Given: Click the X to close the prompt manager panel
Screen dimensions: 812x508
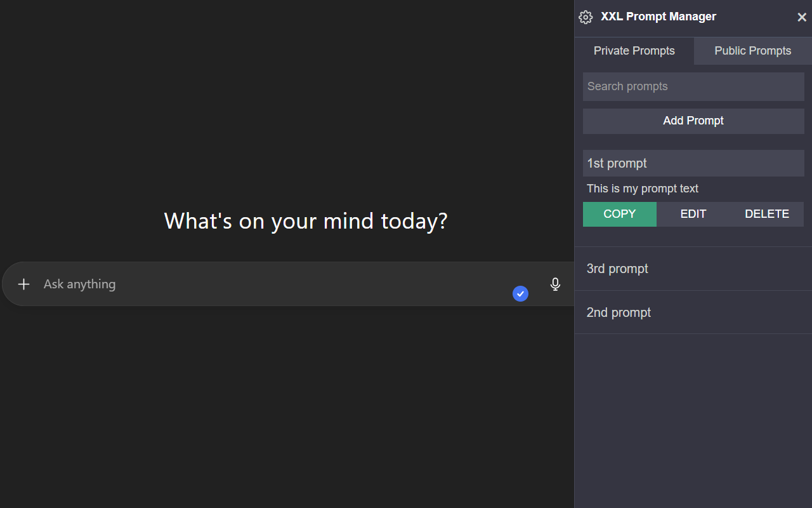Looking at the screenshot, I should (x=801, y=17).
